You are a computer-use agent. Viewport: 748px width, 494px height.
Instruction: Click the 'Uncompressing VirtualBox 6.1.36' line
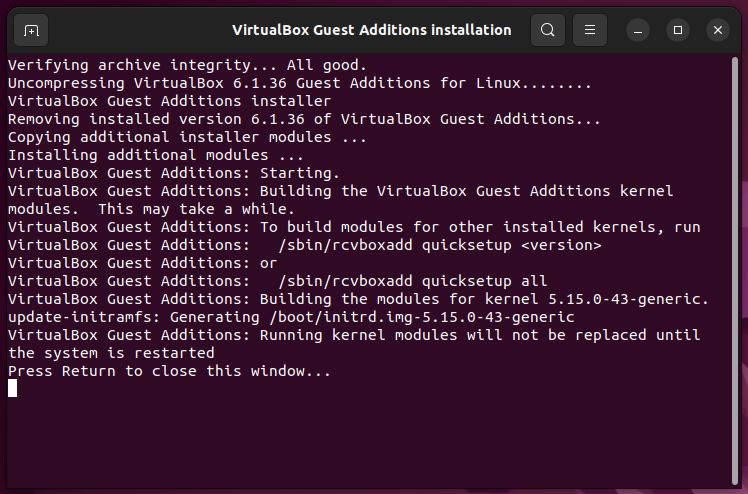[x=299, y=83]
